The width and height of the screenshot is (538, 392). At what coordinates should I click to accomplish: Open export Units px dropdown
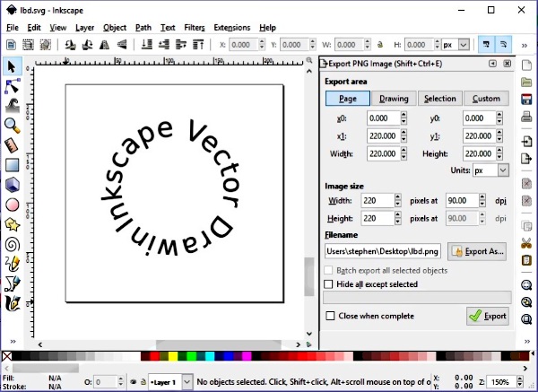click(503, 170)
